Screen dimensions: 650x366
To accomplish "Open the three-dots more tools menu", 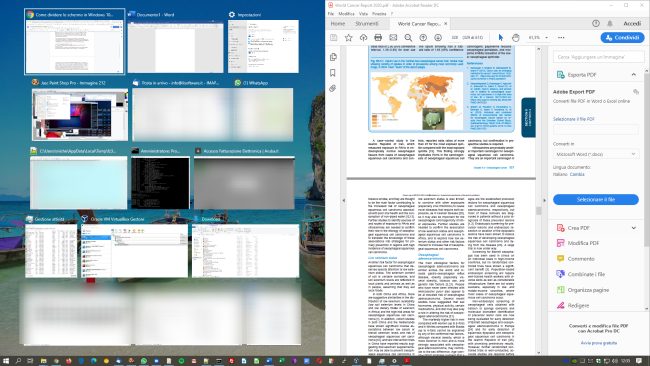I will pyautogui.click(x=561, y=38).
